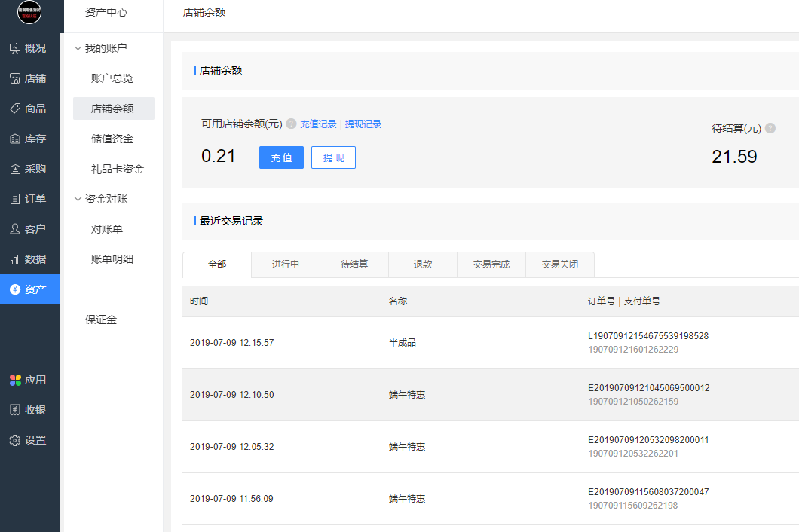Select 资产 assets yen icon
Viewport: 799px width, 532px height.
tap(15, 289)
